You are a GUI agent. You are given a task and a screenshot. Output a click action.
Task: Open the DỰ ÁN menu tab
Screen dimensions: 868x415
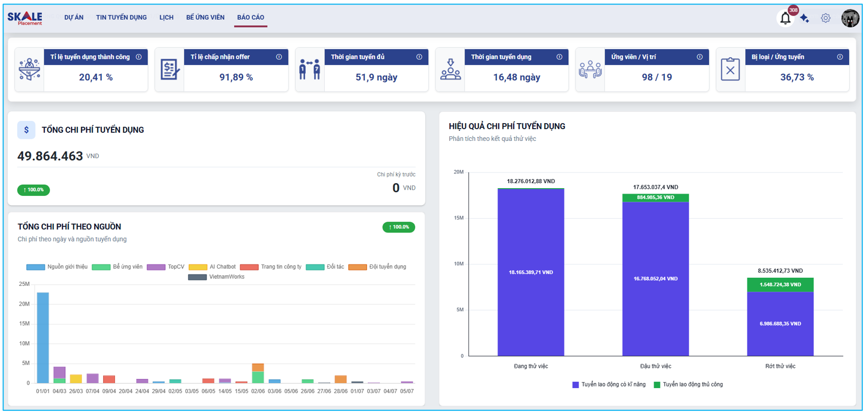(74, 17)
